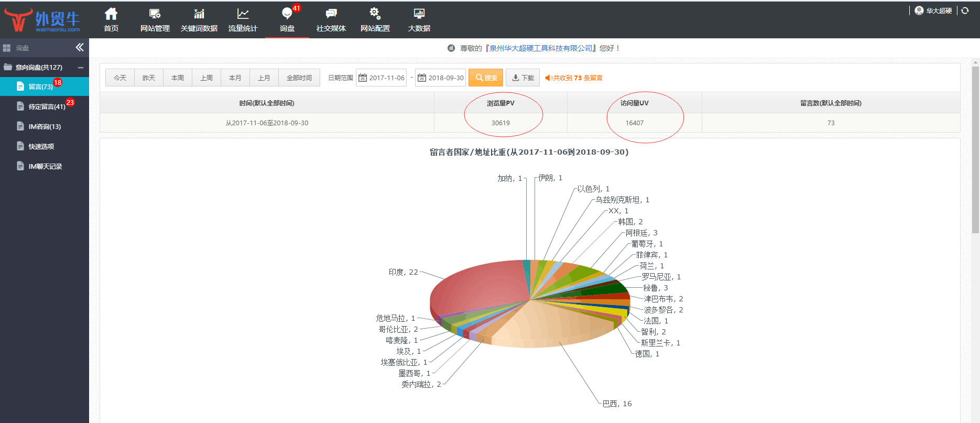The image size is (980, 423).
Task: Switch to the 询盘 top tab
Action: 287,20
